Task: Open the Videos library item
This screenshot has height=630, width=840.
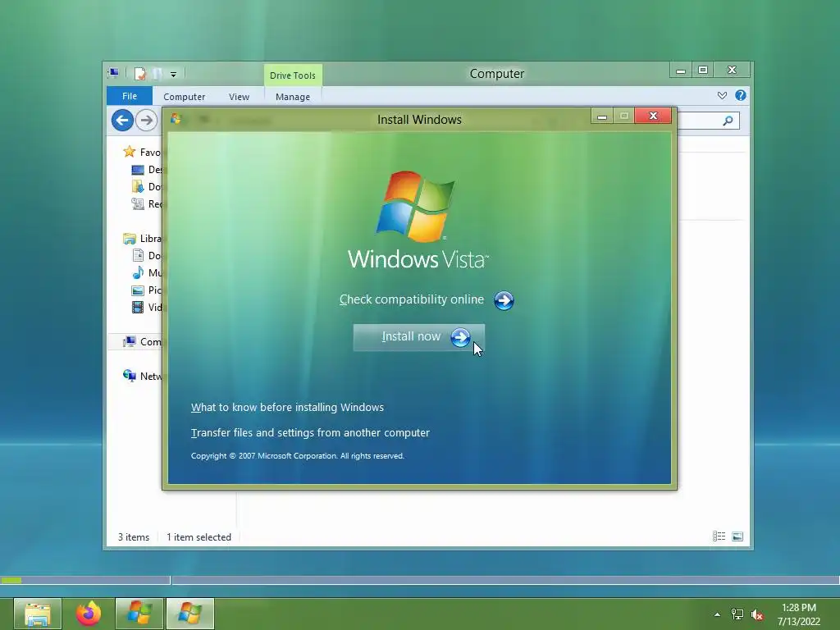Action: pyautogui.click(x=146, y=307)
